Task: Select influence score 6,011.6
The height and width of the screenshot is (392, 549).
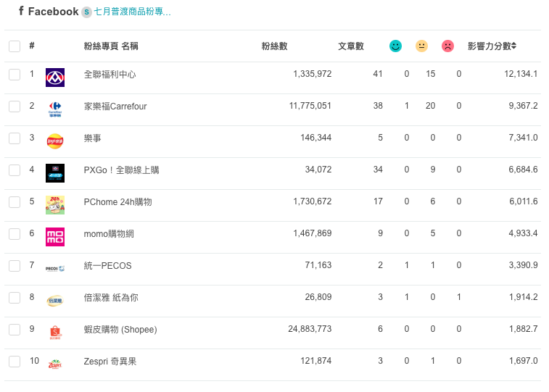Action: tap(524, 201)
